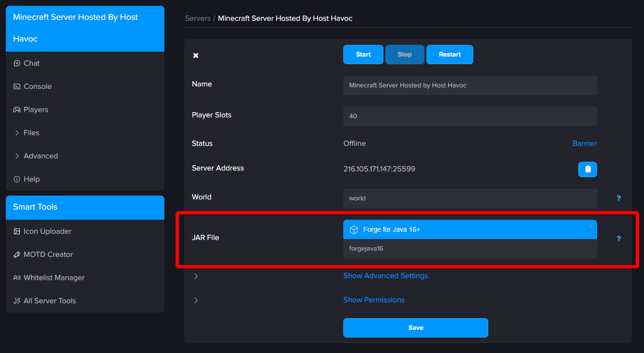Open the Chat menu item
644x353 pixels.
click(85, 63)
